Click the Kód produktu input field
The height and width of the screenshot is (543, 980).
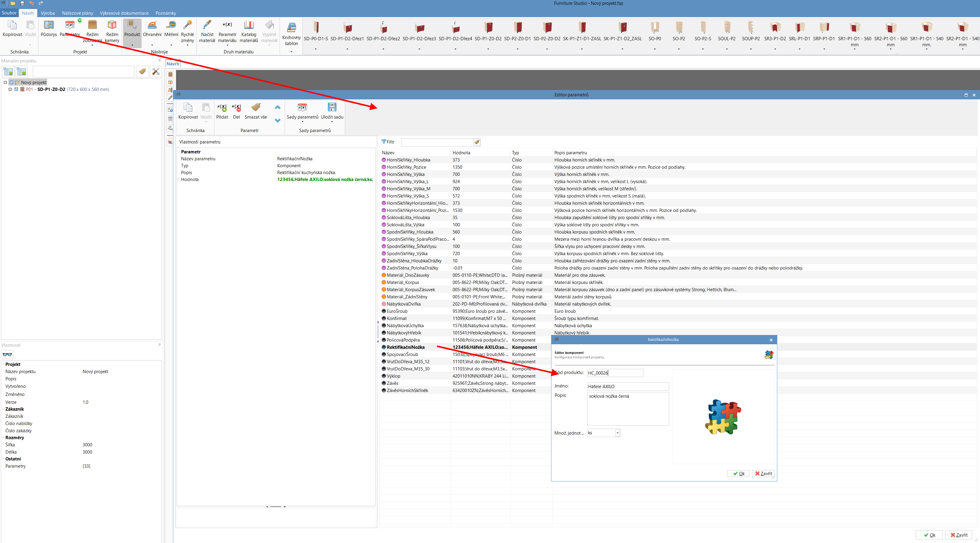click(x=615, y=373)
